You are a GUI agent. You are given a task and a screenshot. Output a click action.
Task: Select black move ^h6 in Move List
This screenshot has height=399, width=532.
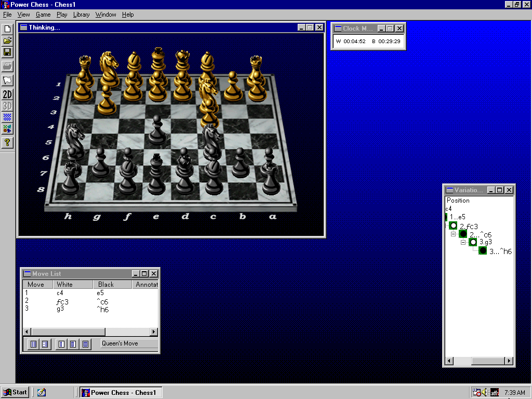pyautogui.click(x=102, y=310)
